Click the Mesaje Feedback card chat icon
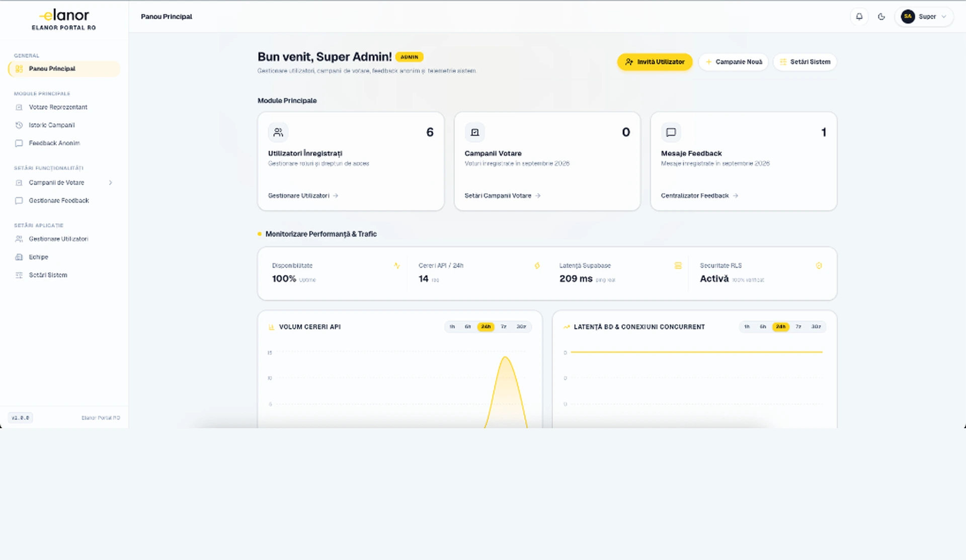Viewport: 966px width, 560px height. click(x=671, y=132)
